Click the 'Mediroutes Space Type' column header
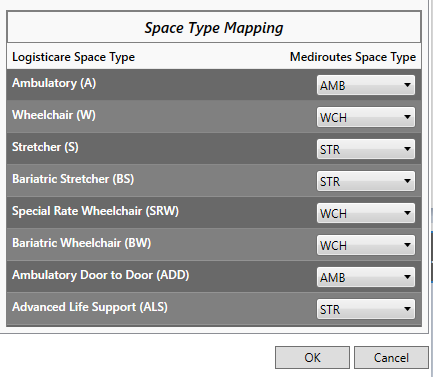Screen dimensions: 433x377 point(353,57)
